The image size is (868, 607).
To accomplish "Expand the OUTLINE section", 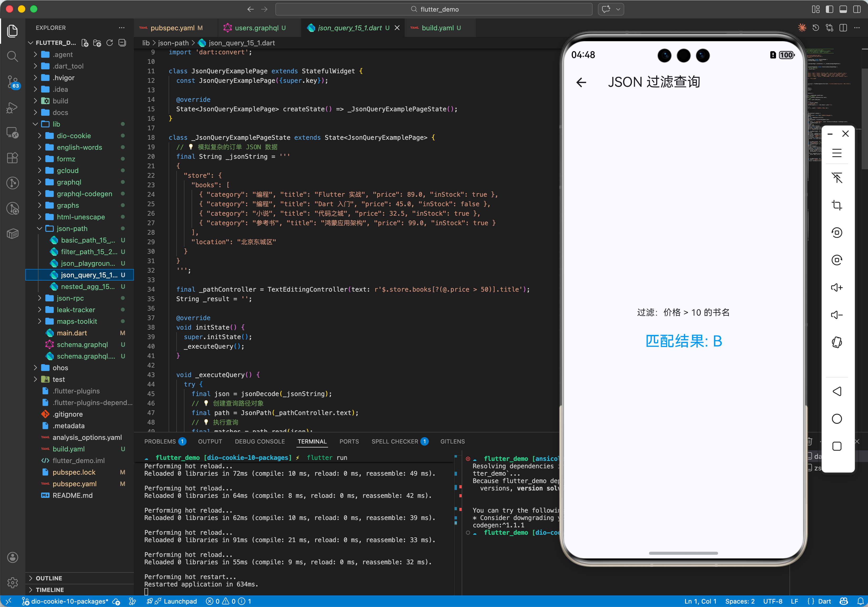I will (49, 578).
